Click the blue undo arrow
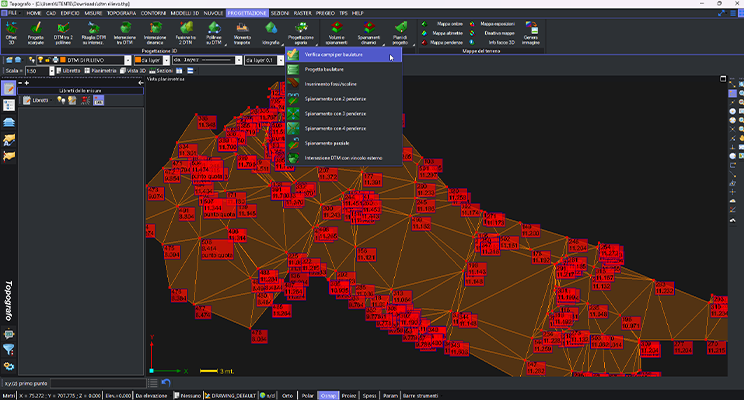Screen dimensions: 744x400 166,382
